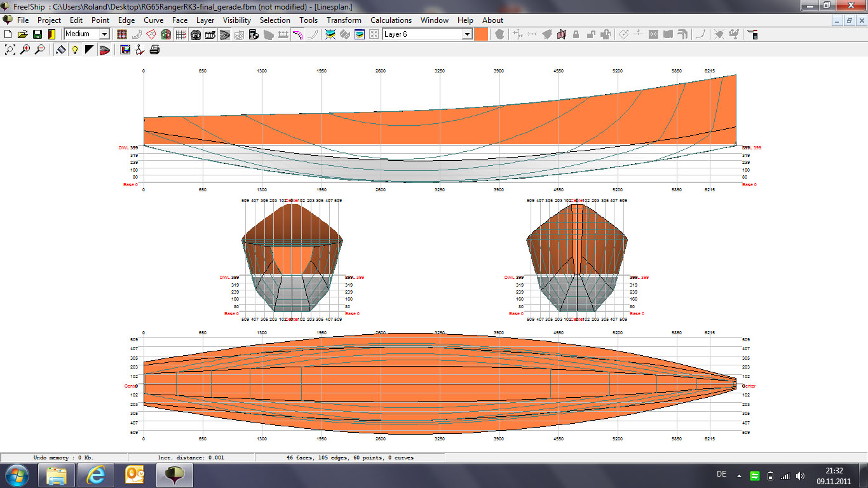
Task: Toggle the light bulb lights option
Action: pyautogui.click(x=75, y=50)
